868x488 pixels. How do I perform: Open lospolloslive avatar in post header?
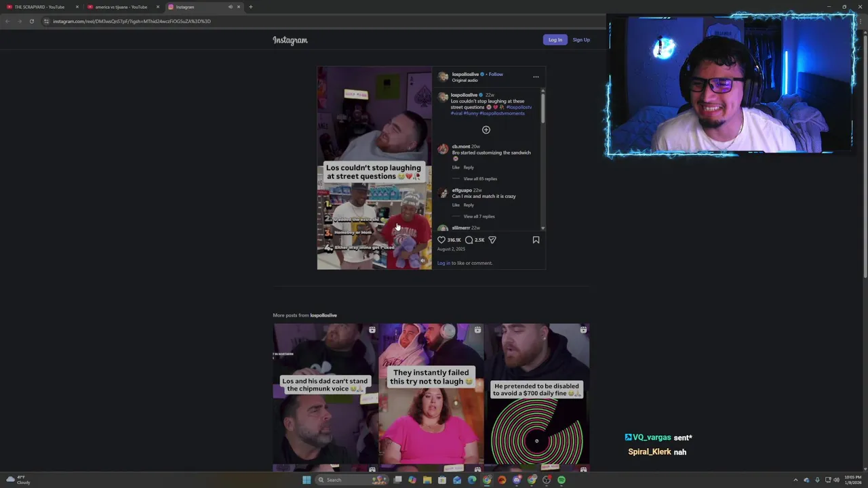[443, 77]
